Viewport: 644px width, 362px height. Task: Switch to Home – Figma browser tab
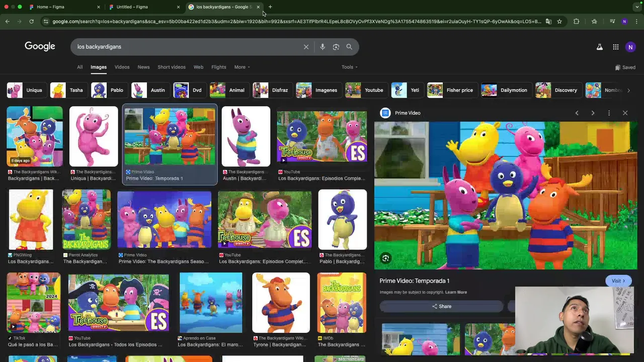(x=63, y=7)
